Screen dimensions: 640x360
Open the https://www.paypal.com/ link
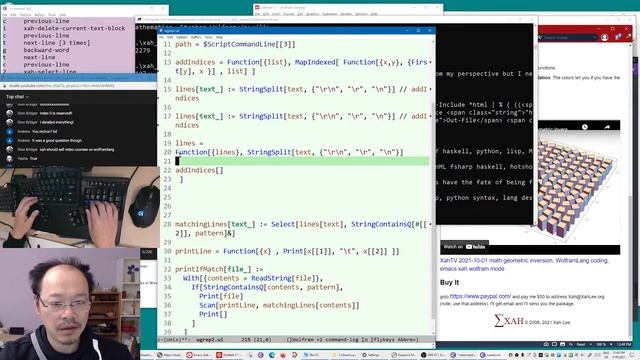[x=480, y=296]
